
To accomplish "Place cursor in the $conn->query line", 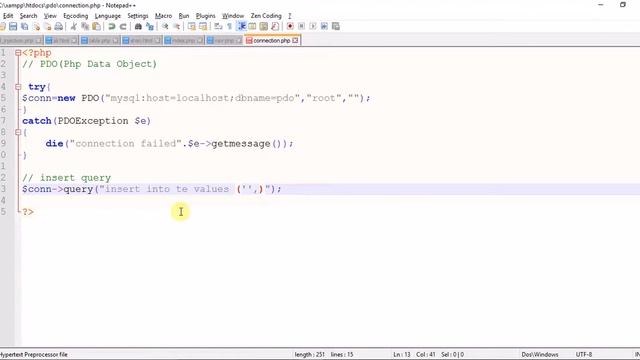I will click(x=152, y=189).
